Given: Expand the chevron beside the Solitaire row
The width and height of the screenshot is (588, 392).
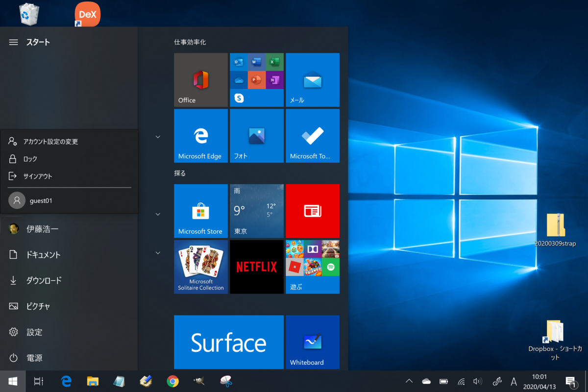Looking at the screenshot, I should pyautogui.click(x=158, y=253).
